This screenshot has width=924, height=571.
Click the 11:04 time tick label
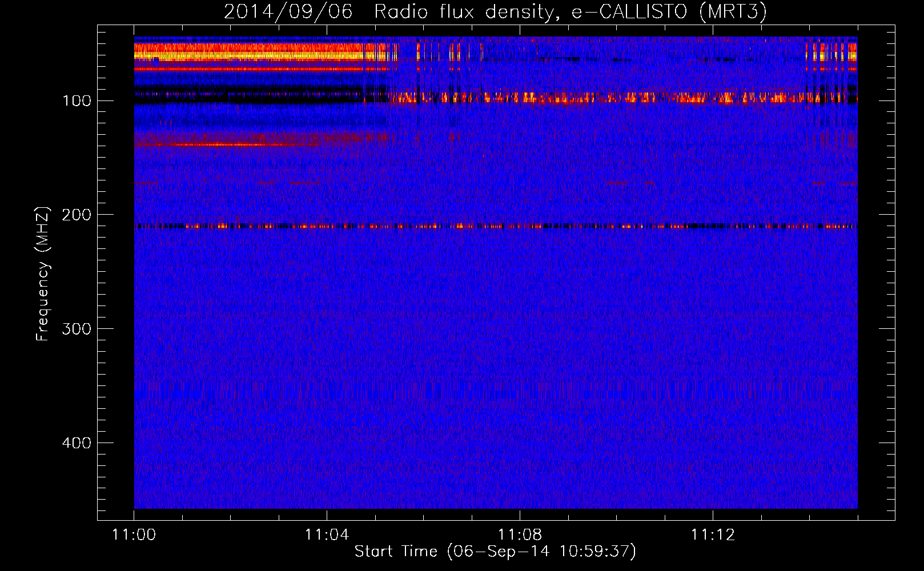click(327, 535)
